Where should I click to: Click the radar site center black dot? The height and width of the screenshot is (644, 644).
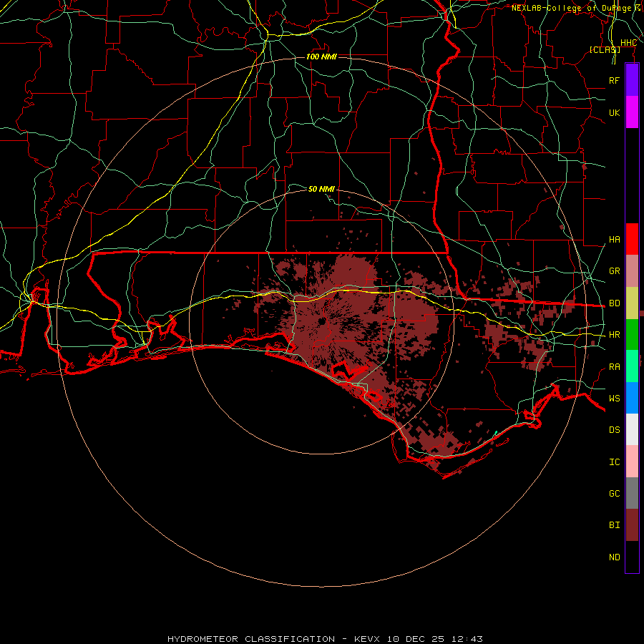[321, 321]
